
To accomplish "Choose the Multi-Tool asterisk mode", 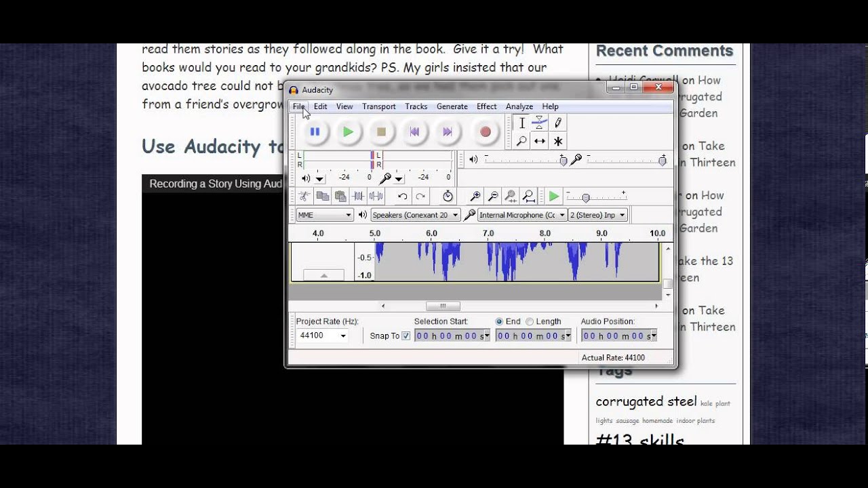I will click(558, 141).
